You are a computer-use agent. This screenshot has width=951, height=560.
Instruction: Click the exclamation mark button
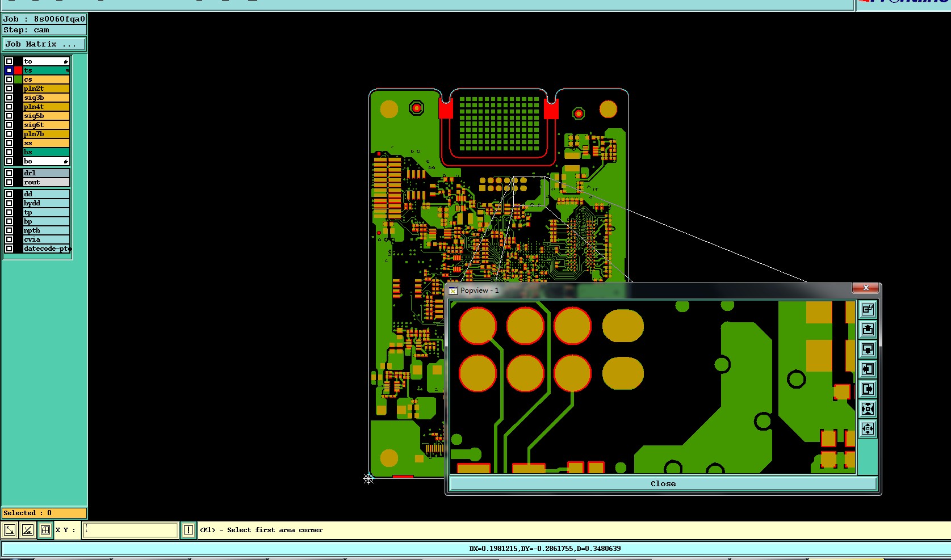[x=188, y=530]
